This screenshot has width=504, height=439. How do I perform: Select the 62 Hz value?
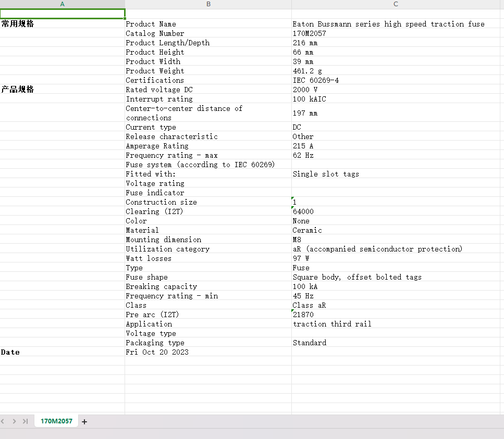(396, 155)
